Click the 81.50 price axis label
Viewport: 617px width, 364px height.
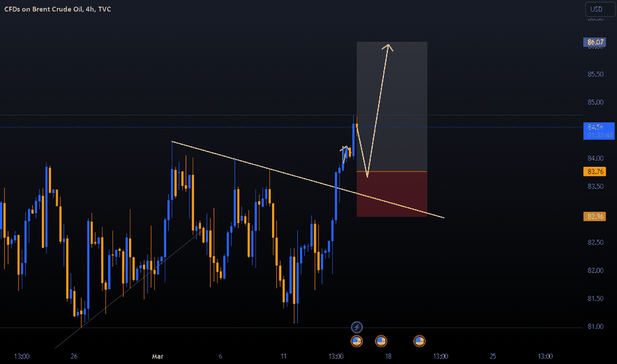[595, 298]
